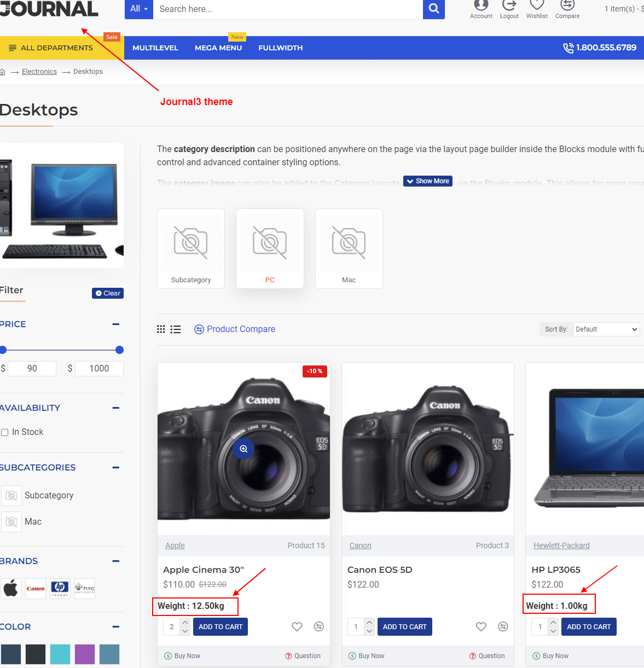Select the dark navy color swatch

pyautogui.click(x=11, y=654)
